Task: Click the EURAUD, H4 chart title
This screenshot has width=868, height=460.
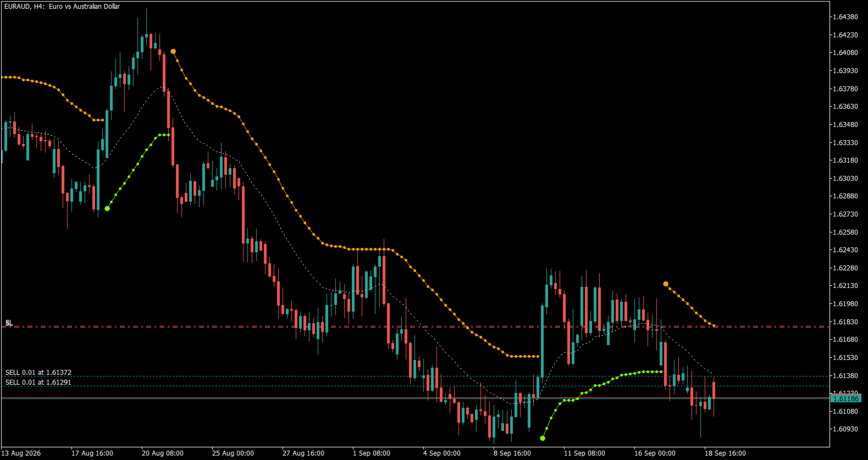Action: coord(62,7)
